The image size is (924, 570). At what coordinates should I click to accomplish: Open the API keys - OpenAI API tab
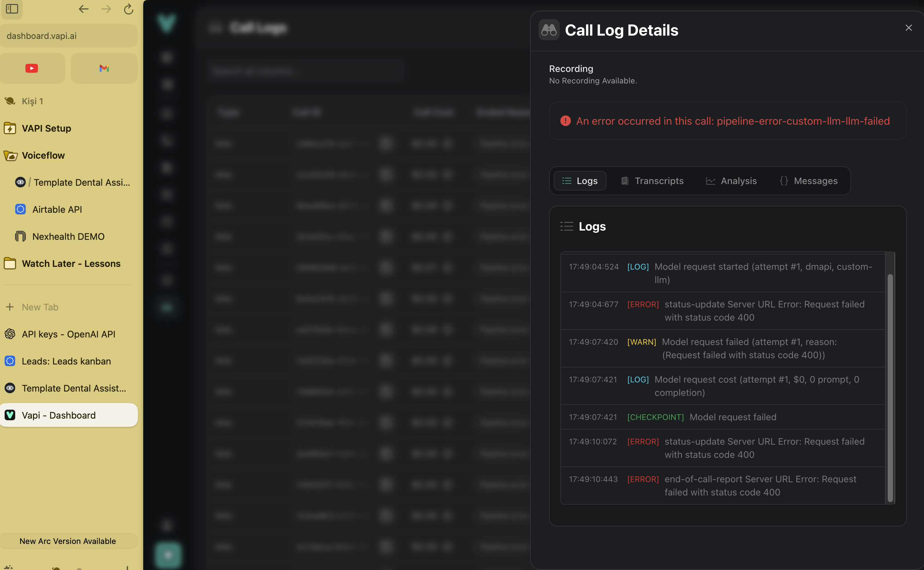(68, 334)
